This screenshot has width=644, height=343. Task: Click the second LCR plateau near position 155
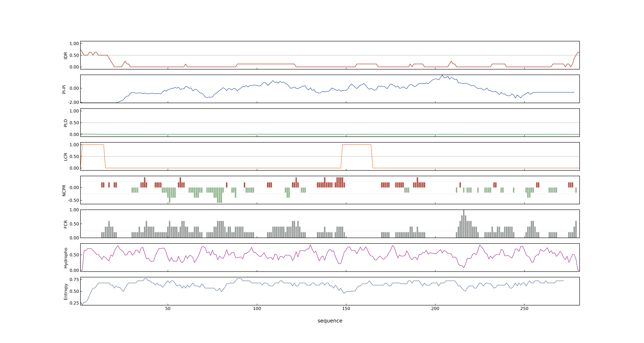(x=357, y=145)
